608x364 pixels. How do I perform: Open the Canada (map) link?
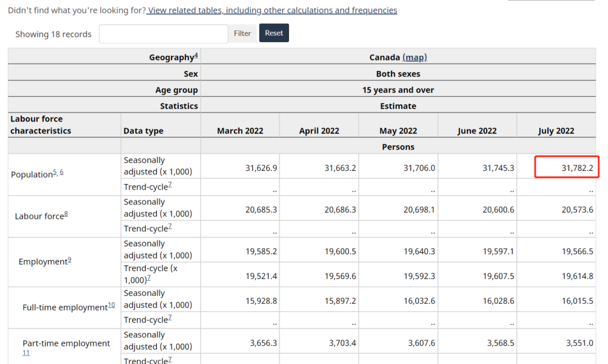[415, 57]
